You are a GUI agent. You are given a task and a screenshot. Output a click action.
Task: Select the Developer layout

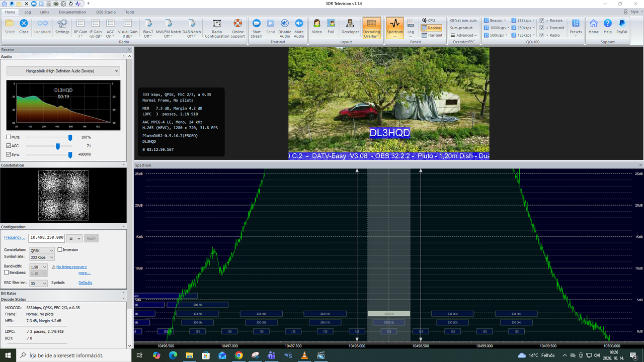(350, 26)
